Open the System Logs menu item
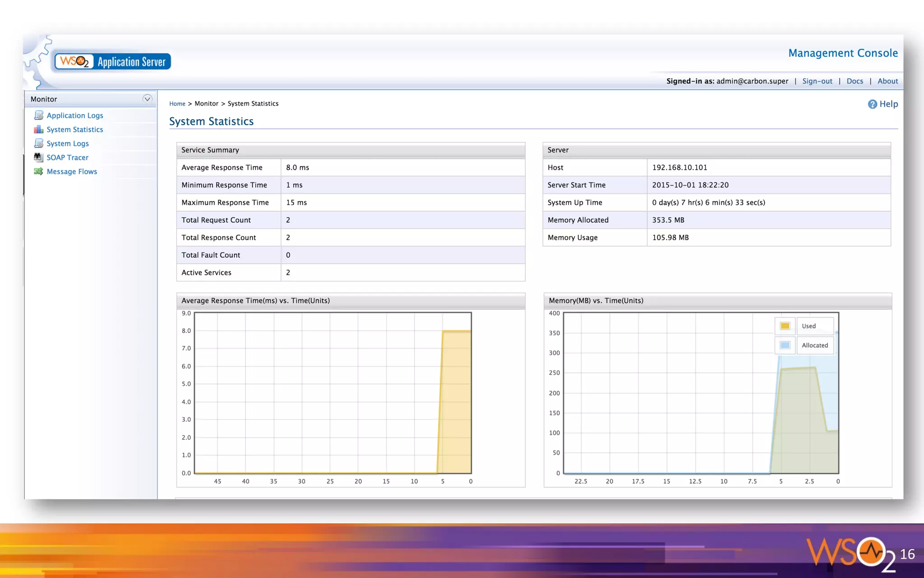 68,144
